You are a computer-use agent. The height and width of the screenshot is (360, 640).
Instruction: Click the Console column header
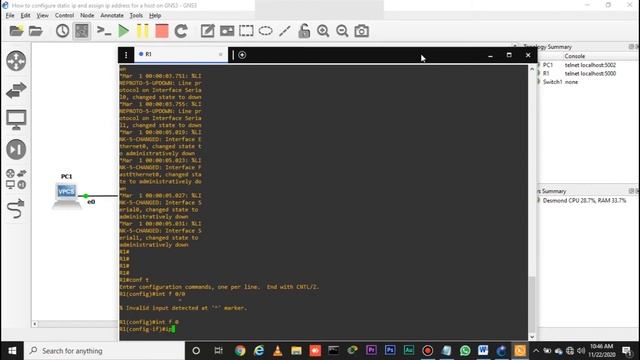pyautogui.click(x=575, y=56)
